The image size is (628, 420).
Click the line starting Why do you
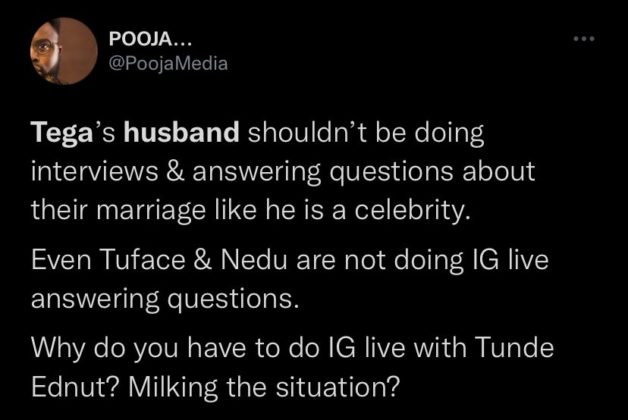(292, 347)
